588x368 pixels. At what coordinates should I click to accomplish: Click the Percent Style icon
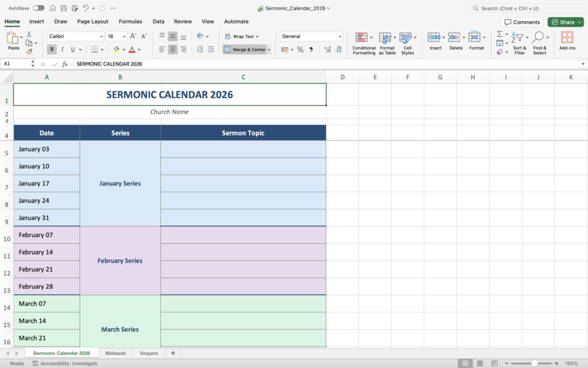point(300,50)
